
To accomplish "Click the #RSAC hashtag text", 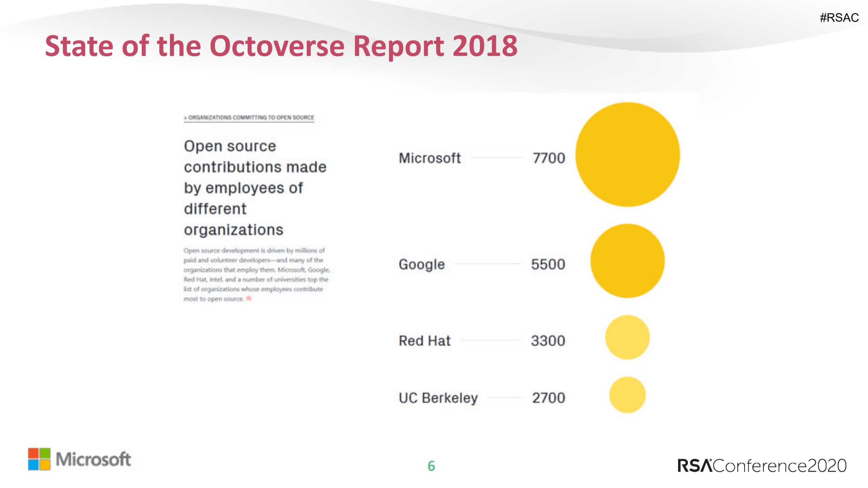I will click(839, 18).
